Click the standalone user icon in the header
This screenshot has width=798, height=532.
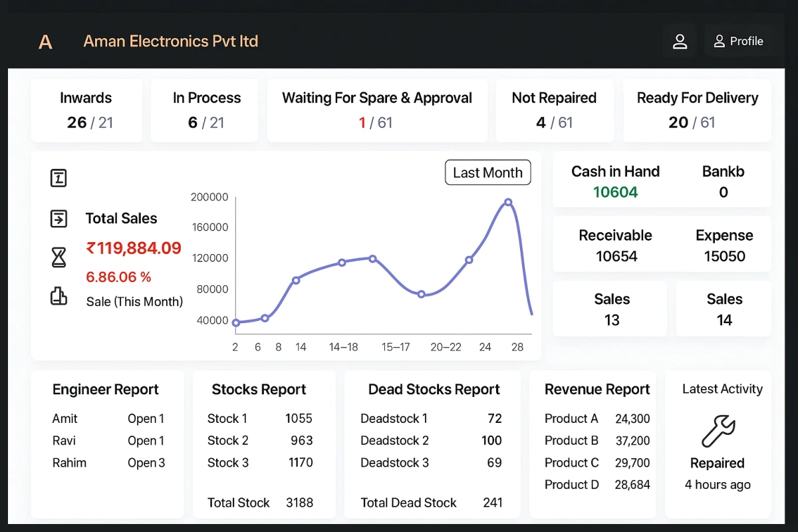(x=680, y=41)
